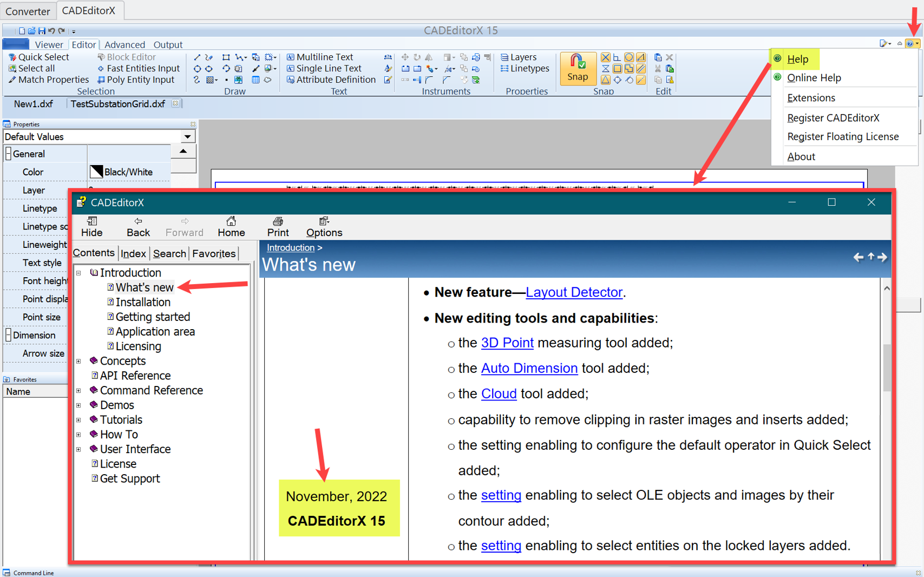Open the Layout Detector link
The image size is (924, 577).
pyautogui.click(x=574, y=292)
